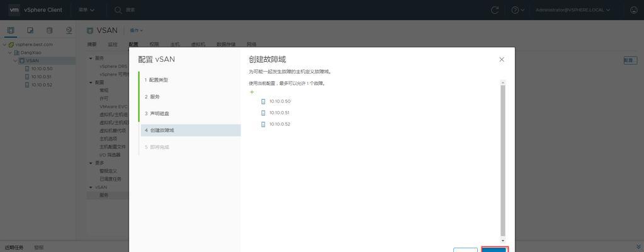
Task: Click the dialog scrollbar up arrow
Action: pyautogui.click(x=503, y=83)
